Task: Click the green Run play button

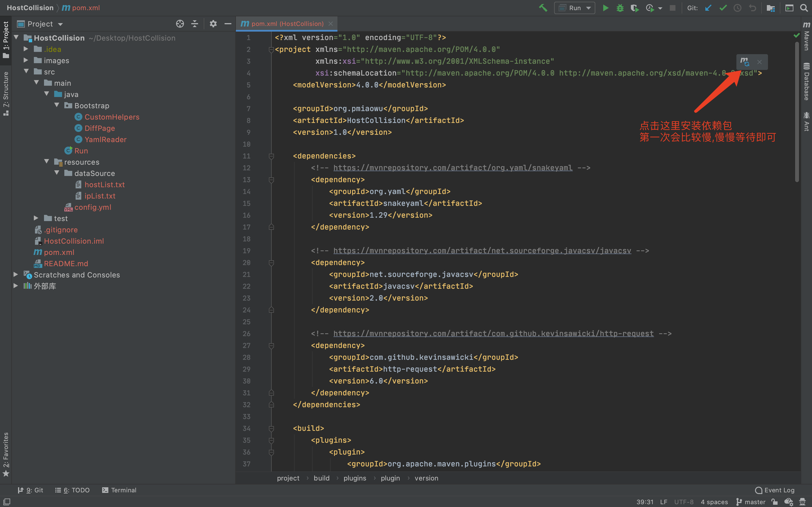Action: point(605,8)
